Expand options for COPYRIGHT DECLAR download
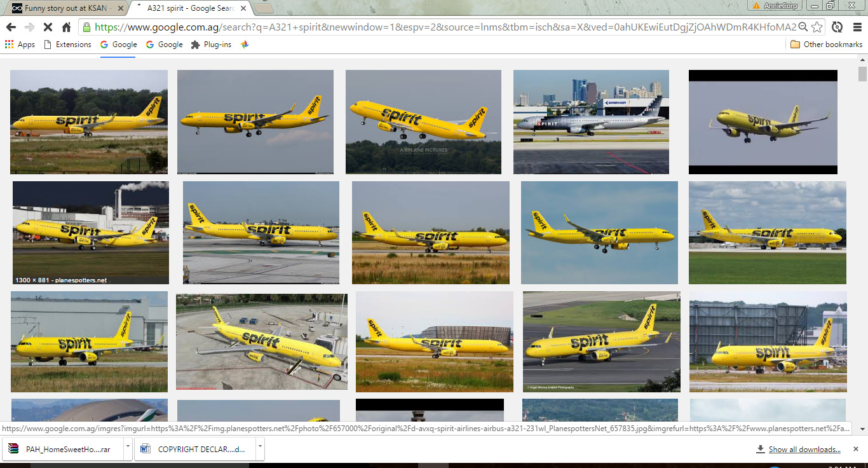Screen dimensions: 868x468 click(260, 449)
